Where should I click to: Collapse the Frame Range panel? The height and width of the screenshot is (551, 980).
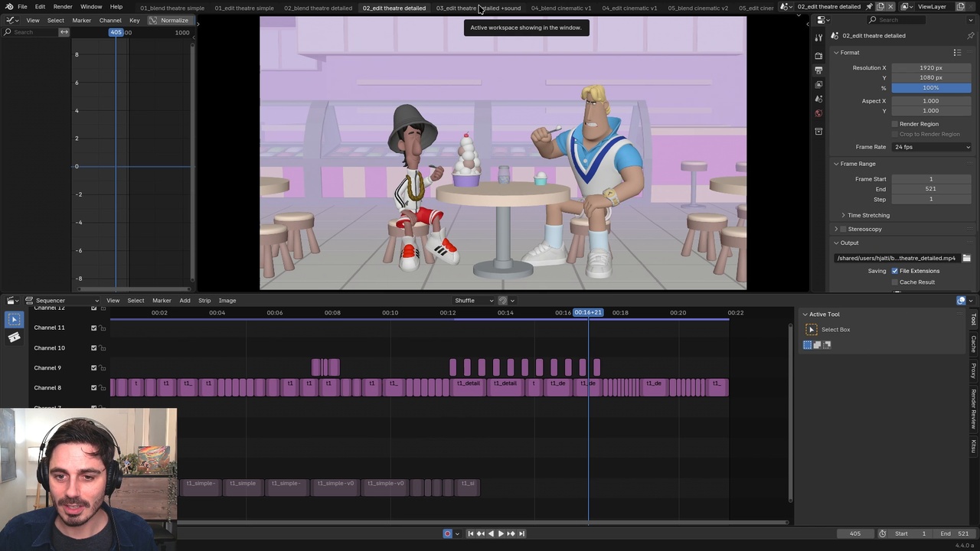[x=836, y=164]
